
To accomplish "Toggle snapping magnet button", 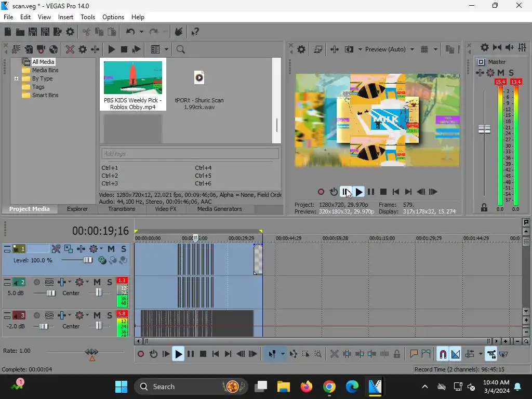I will click(x=443, y=354).
